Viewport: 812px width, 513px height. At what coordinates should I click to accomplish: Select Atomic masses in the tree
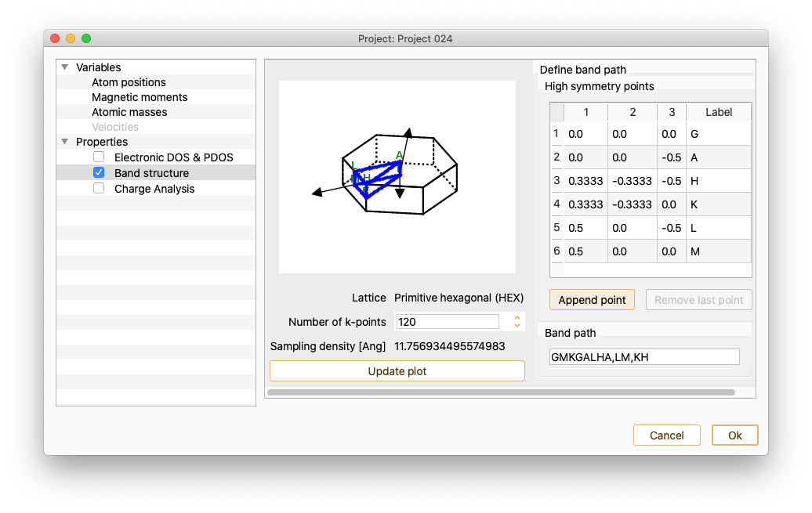click(x=129, y=112)
